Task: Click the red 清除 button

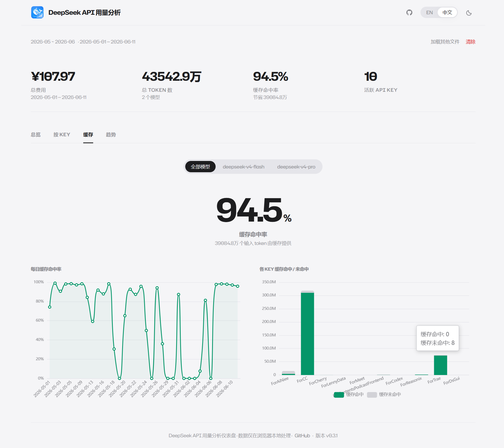Action: coord(471,42)
